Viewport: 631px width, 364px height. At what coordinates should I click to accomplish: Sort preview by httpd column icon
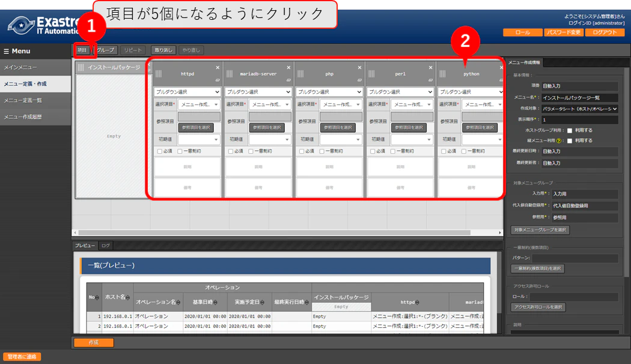coord(417,303)
